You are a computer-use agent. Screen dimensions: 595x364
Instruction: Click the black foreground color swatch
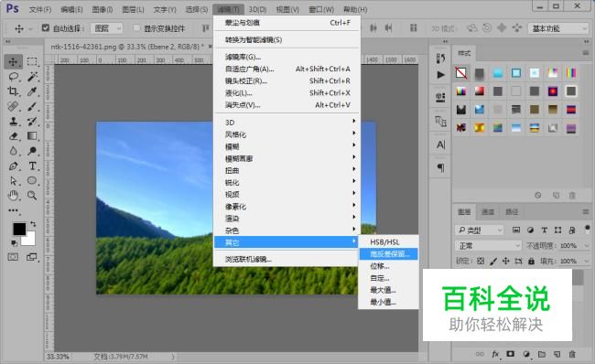(19, 229)
